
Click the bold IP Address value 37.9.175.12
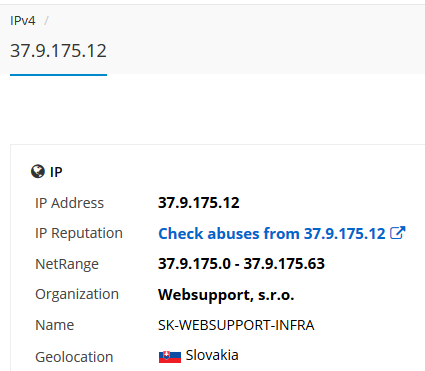199,203
